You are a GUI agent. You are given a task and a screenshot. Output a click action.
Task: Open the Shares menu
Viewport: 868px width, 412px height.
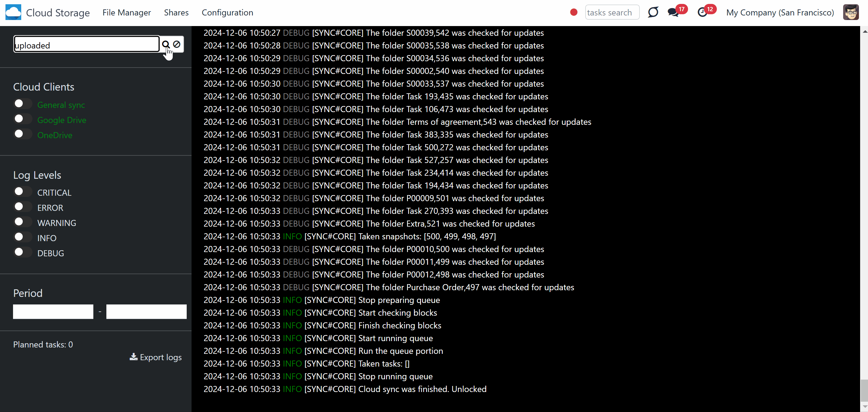[176, 12]
